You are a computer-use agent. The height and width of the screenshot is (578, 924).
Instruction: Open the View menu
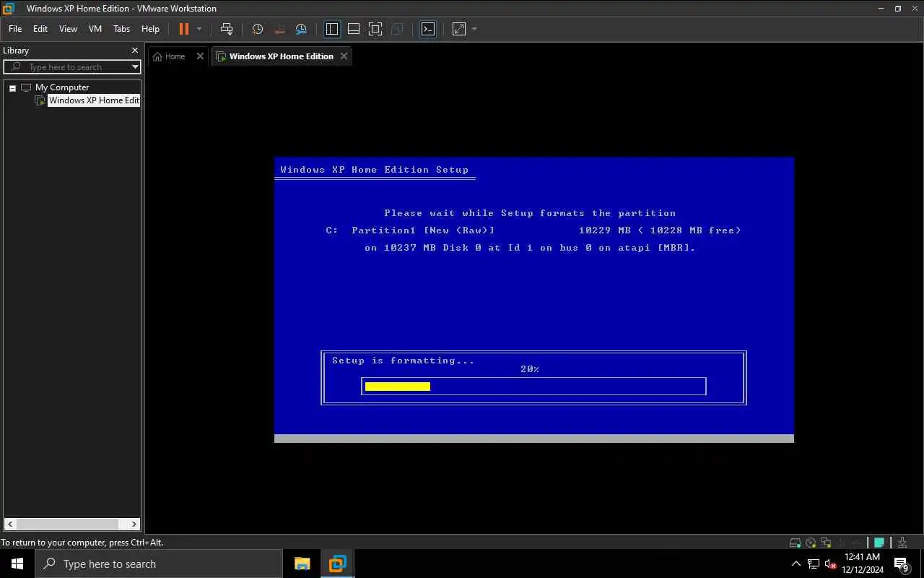[68, 29]
